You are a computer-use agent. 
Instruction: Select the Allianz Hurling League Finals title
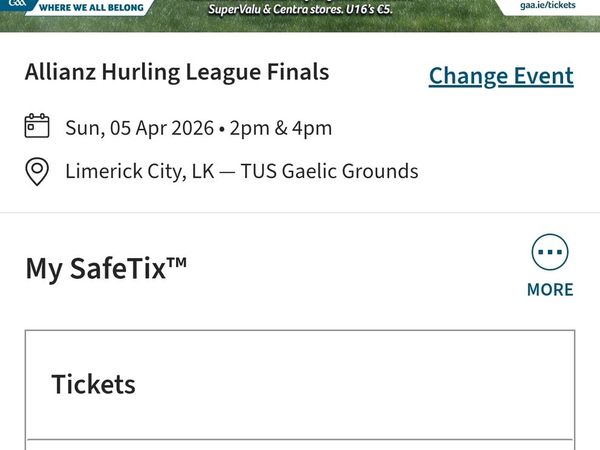point(177,72)
